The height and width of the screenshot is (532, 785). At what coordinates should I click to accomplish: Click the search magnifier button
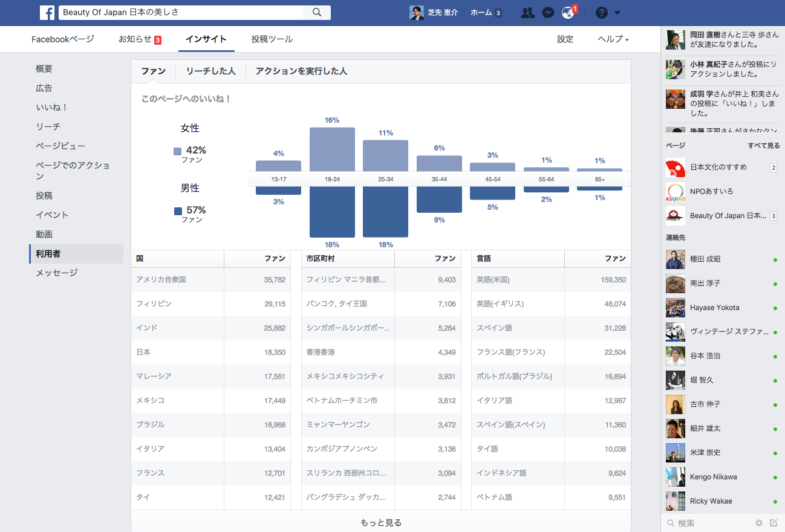317,12
